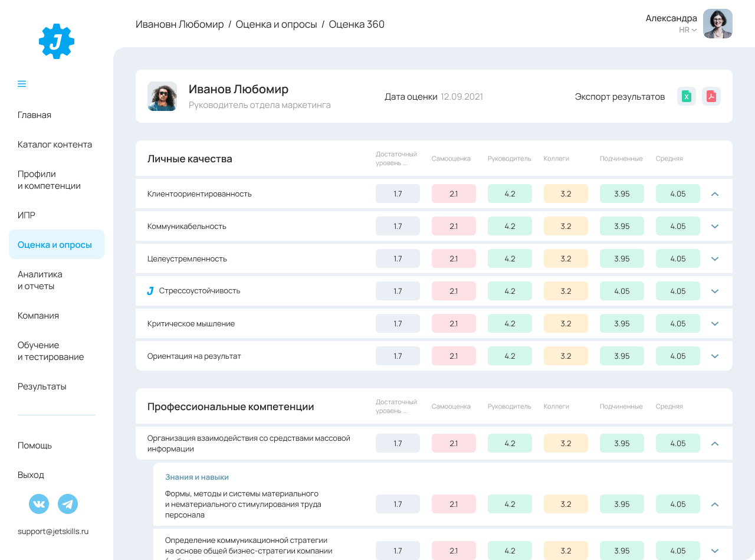This screenshot has width=755, height=560.
Task: Toggle the sidebar hamburger menu
Action: tap(22, 84)
